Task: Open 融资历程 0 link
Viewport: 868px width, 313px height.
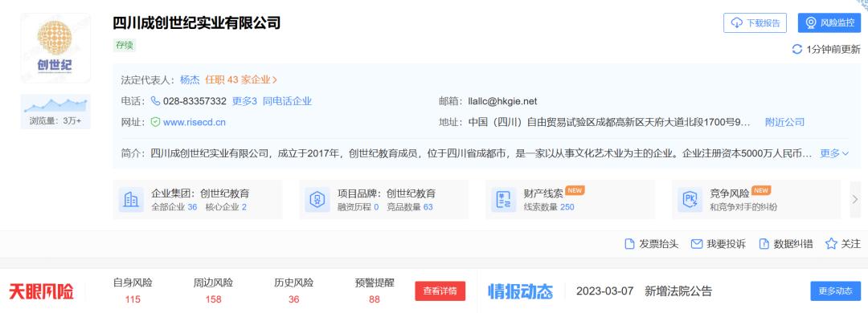Action: click(x=358, y=207)
